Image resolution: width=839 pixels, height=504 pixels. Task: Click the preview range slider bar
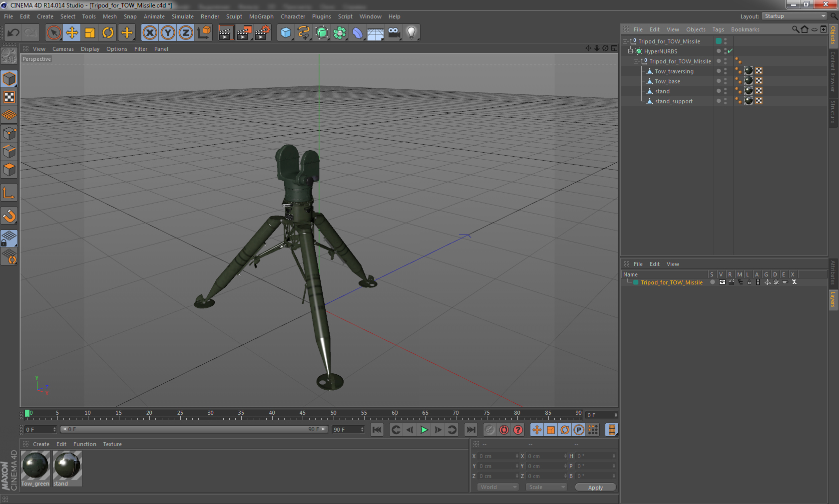click(x=194, y=429)
